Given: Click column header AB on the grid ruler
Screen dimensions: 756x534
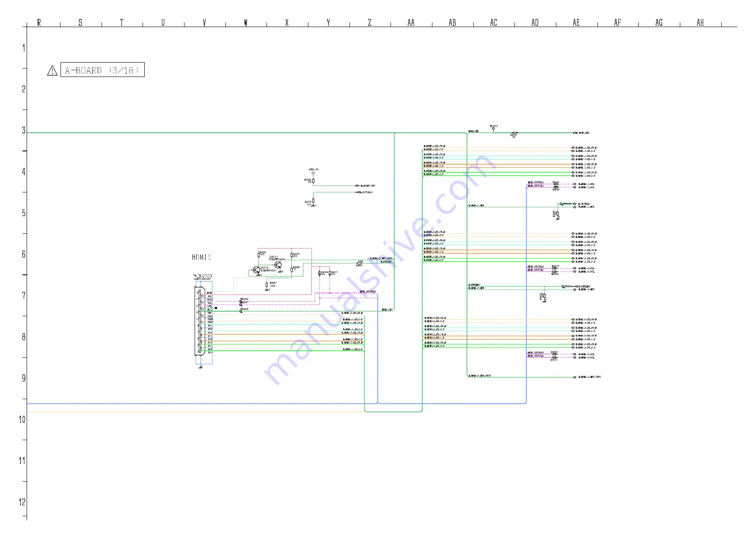Looking at the screenshot, I should click(452, 22).
